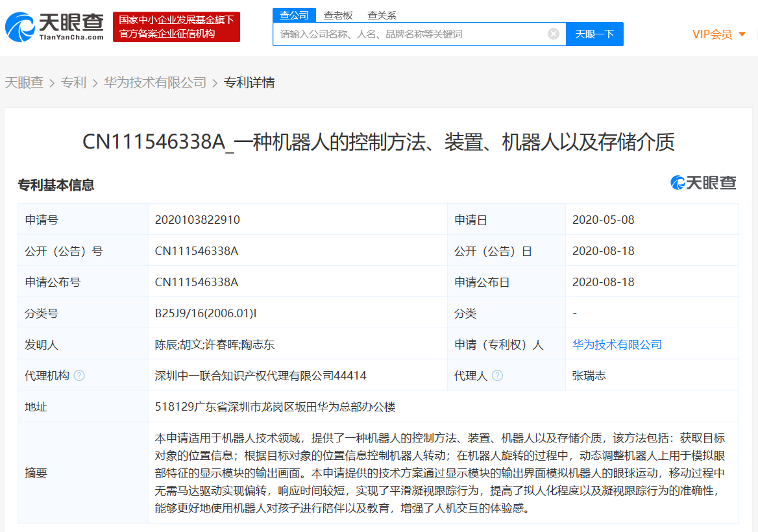Switch to the 查老板 search tab
The height and width of the screenshot is (532, 758).
click(338, 15)
